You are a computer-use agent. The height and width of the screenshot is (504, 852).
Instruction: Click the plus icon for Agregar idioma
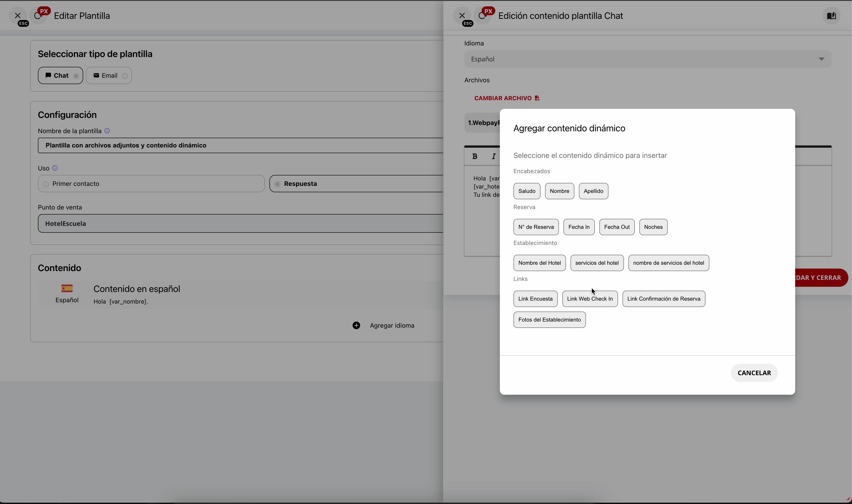(x=356, y=325)
